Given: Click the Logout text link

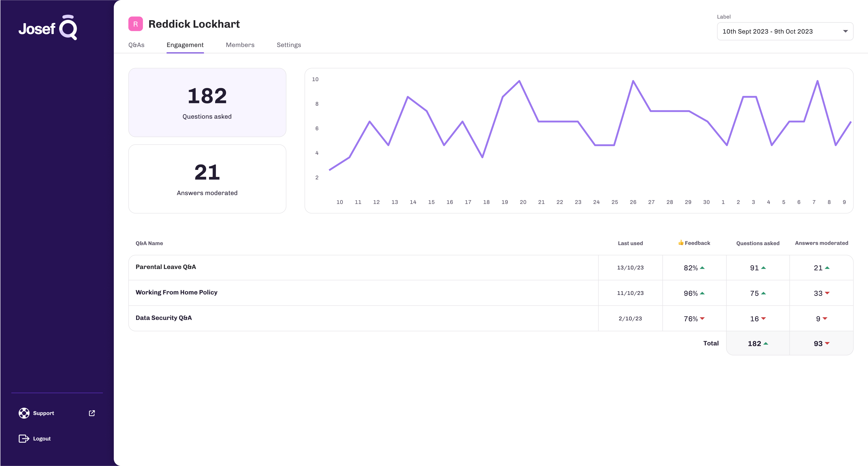Looking at the screenshot, I should click(42, 438).
